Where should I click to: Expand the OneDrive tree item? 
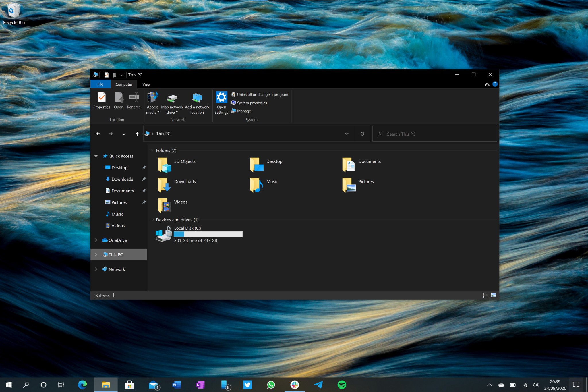coord(97,240)
